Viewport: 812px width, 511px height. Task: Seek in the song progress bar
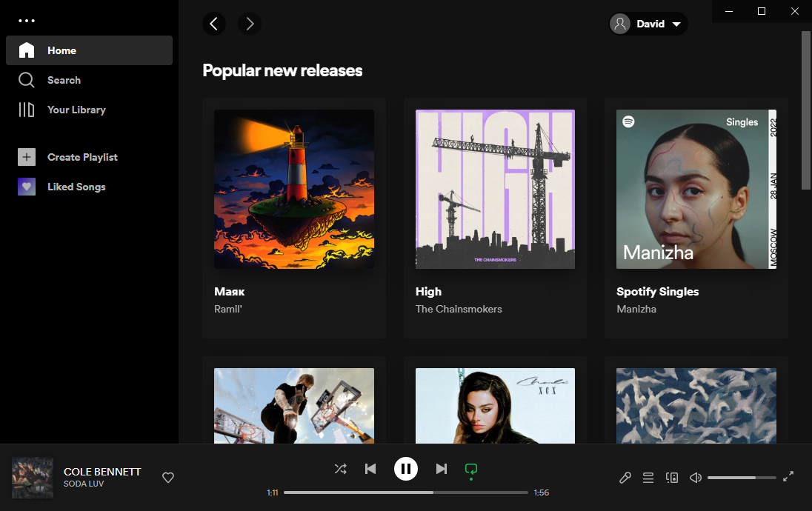point(405,492)
